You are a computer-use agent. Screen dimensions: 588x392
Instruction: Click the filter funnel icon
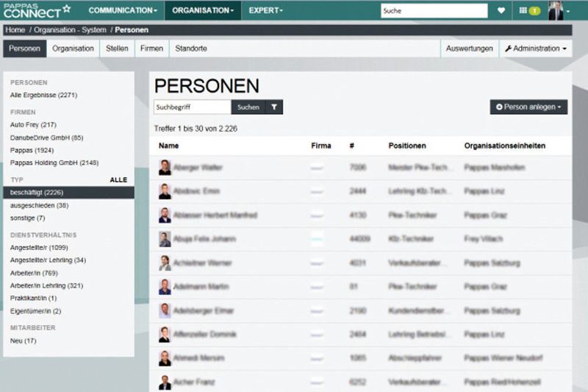[274, 107]
